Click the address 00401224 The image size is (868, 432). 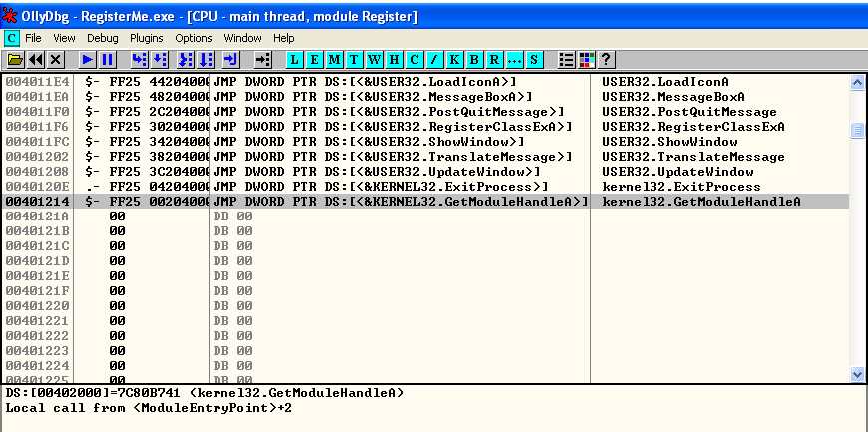tap(38, 366)
